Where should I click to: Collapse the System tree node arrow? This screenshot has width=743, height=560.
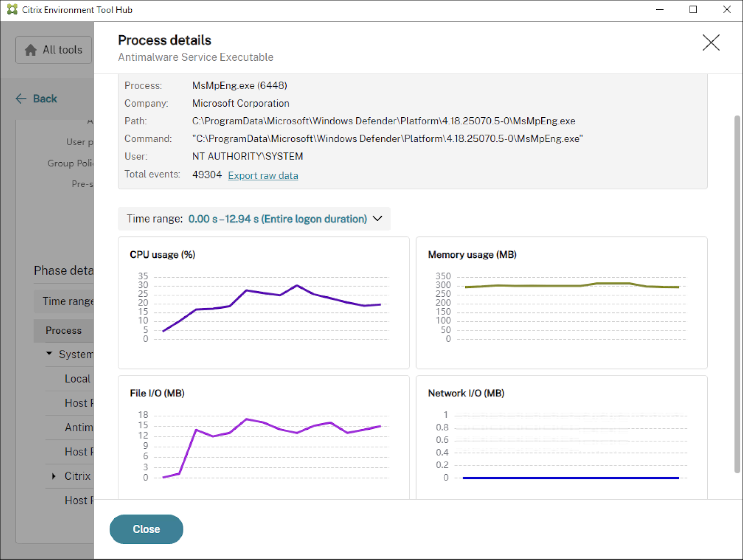pos(49,354)
